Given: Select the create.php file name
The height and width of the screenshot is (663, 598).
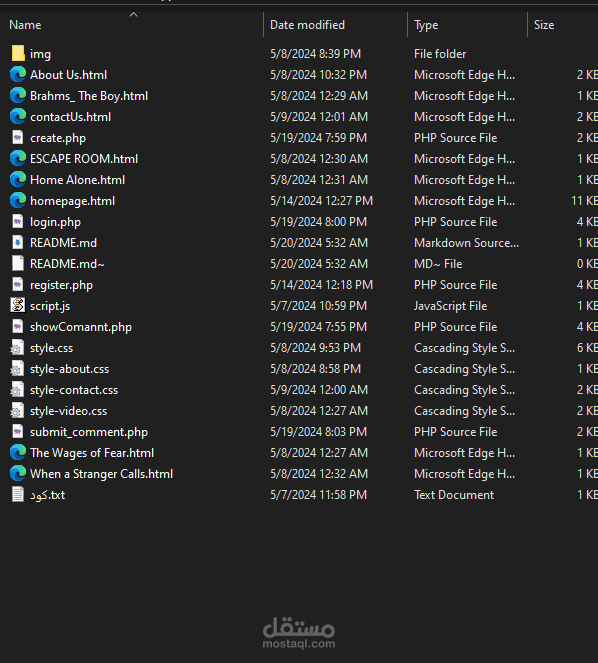Looking at the screenshot, I should tap(58, 138).
